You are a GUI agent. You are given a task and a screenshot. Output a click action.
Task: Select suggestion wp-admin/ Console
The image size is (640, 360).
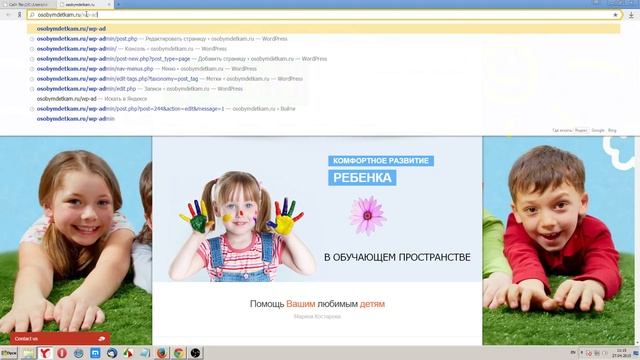tap(323, 49)
